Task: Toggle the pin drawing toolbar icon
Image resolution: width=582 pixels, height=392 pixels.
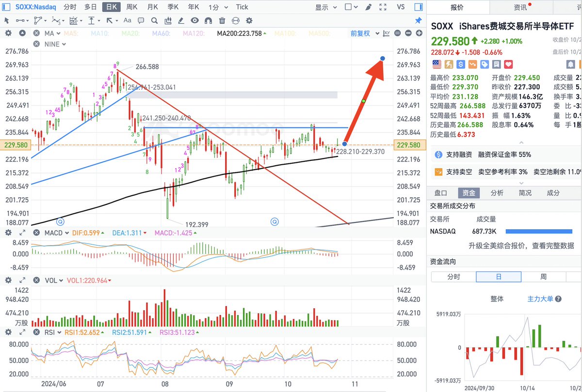Action: click(x=418, y=20)
